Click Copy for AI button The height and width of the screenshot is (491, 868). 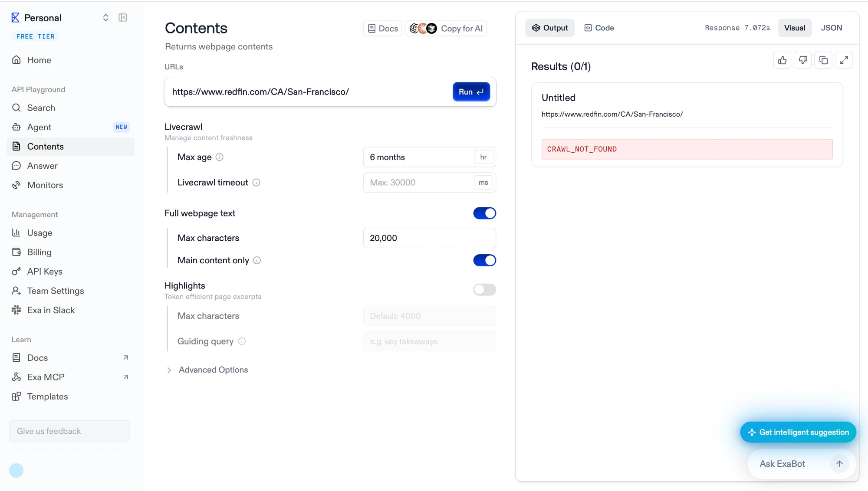coord(446,28)
